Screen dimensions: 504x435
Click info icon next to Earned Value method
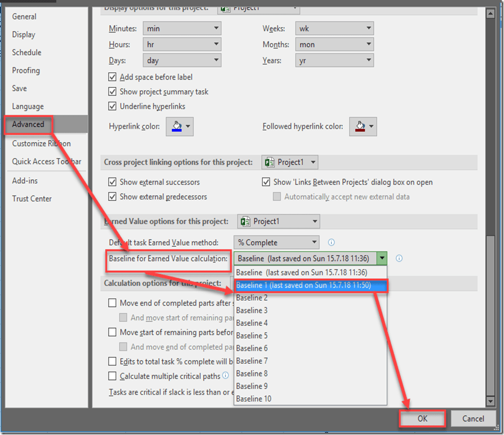331,242
